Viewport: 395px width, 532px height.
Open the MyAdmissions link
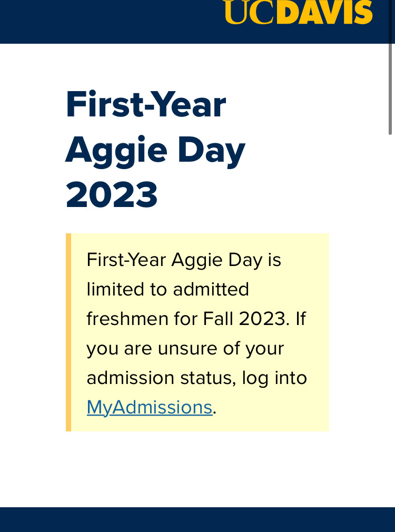149,407
